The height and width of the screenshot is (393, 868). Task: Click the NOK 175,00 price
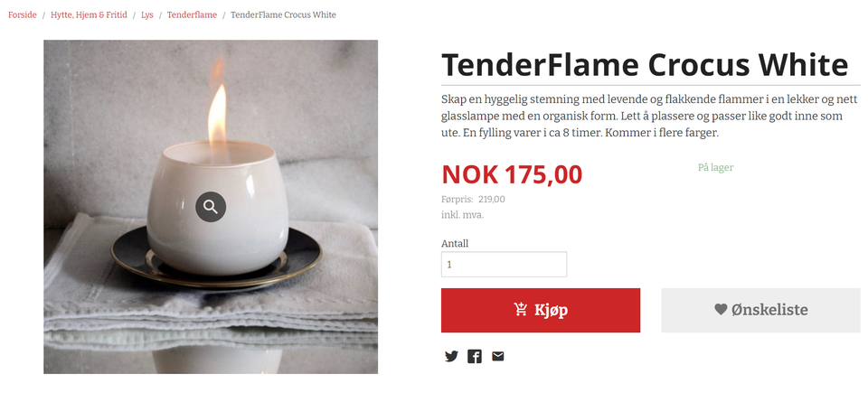pos(512,175)
